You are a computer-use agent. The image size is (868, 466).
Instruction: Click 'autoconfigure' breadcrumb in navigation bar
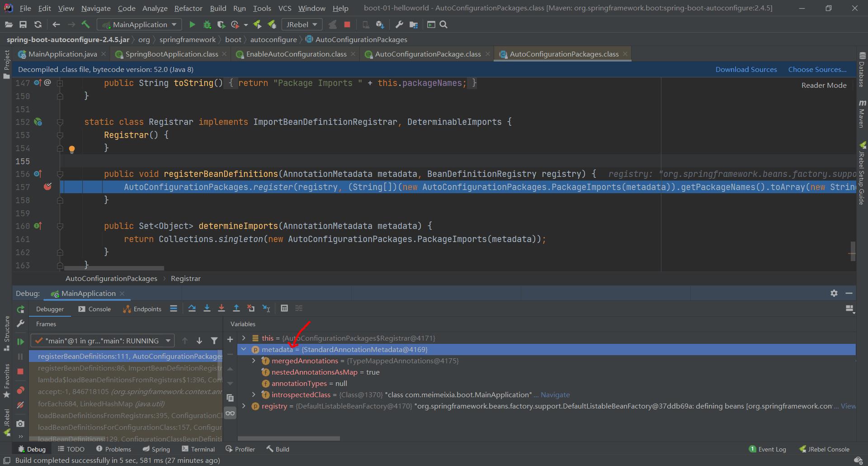coord(274,39)
